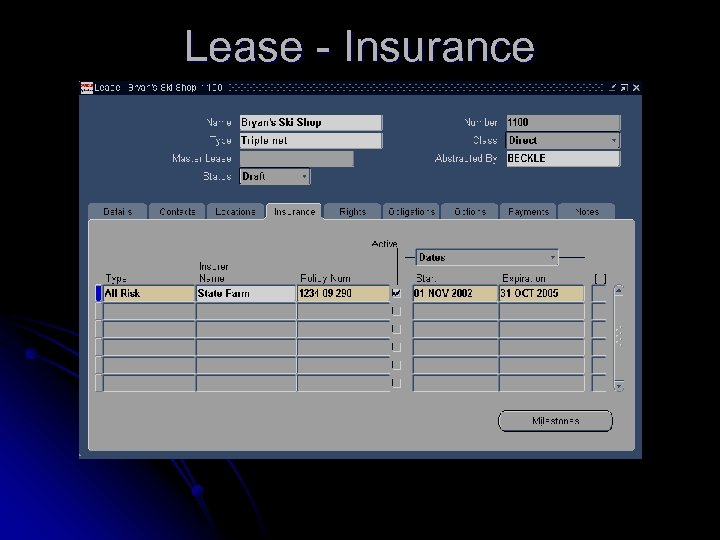Click start date 01 NOV 2002
The width and height of the screenshot is (720, 540).
click(455, 293)
